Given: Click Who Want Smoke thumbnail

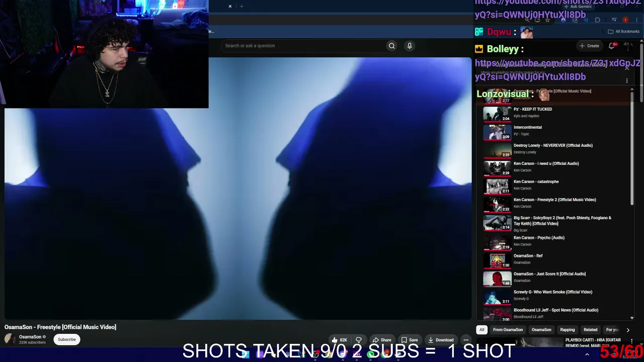Looking at the screenshot, I should click(x=497, y=296).
